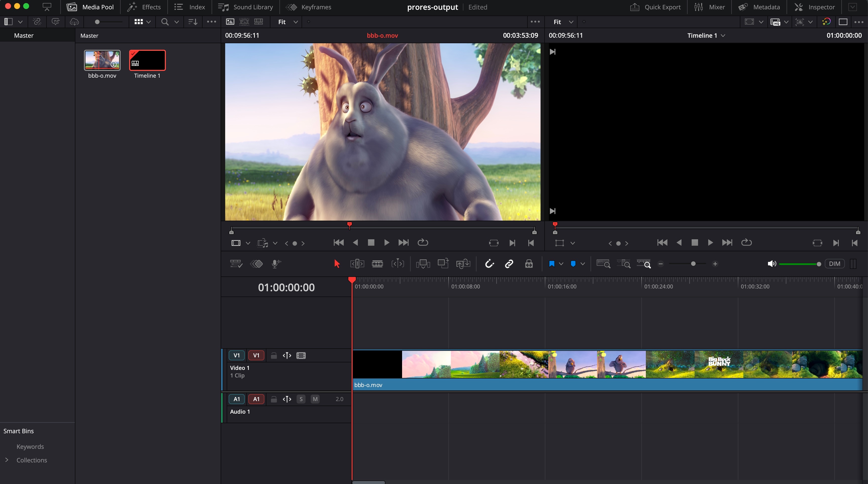Image resolution: width=868 pixels, height=484 pixels.
Task: Open the Index panel
Action: click(x=190, y=7)
